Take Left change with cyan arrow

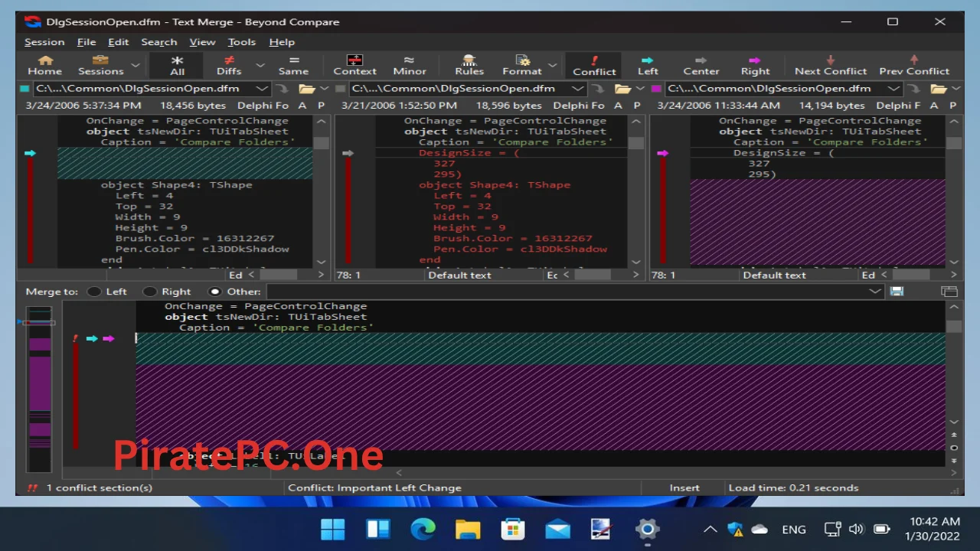648,65
